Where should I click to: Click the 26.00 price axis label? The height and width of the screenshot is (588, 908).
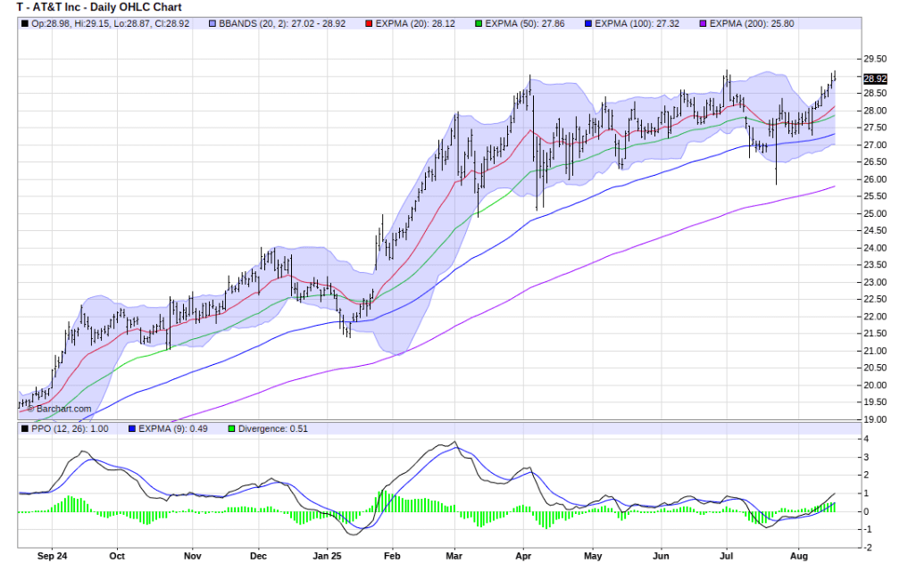[x=875, y=179]
